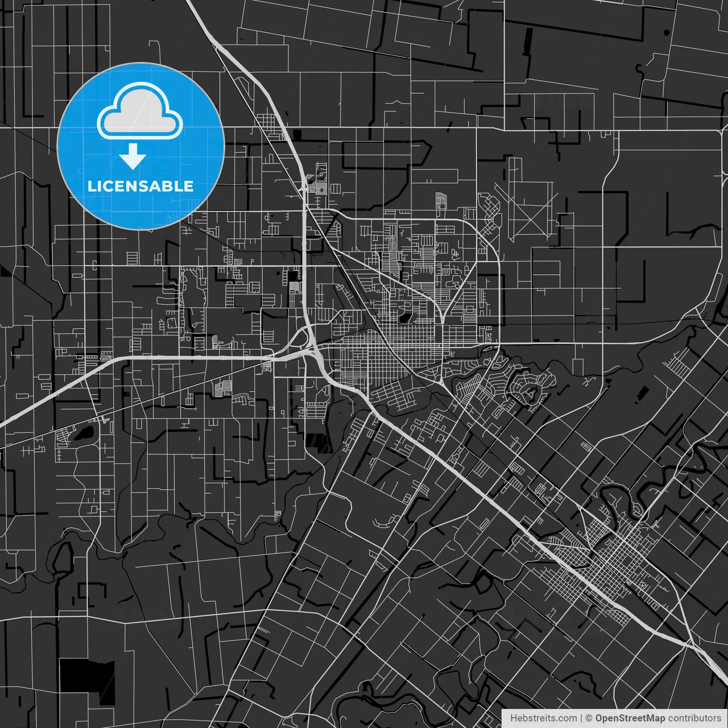Click the white down arrow in the badge
The image size is (728, 728).
click(133, 156)
